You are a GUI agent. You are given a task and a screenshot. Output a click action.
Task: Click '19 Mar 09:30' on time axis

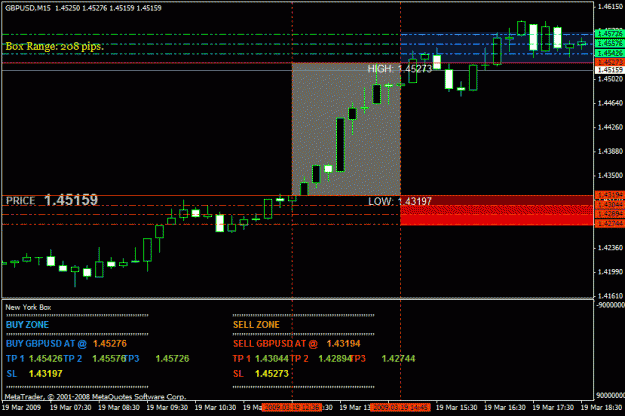167,408
